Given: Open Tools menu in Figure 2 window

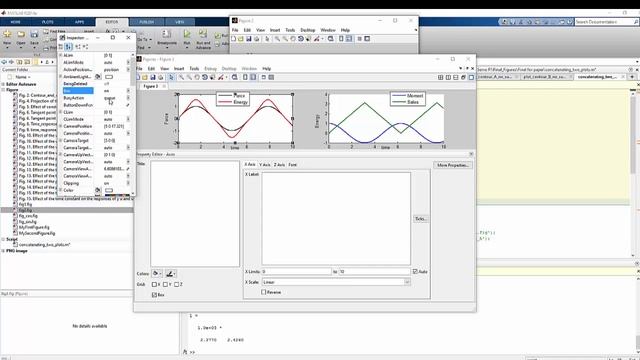Looking at the screenshot, I should (290, 30).
